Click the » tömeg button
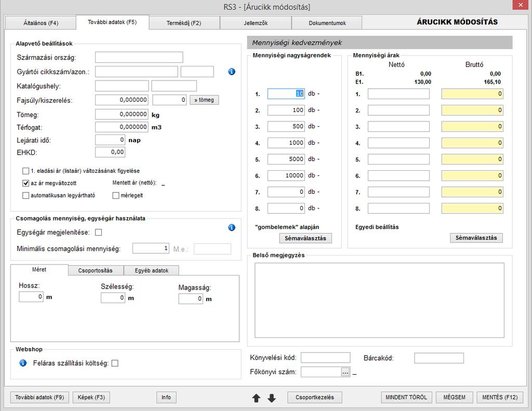 tap(204, 100)
